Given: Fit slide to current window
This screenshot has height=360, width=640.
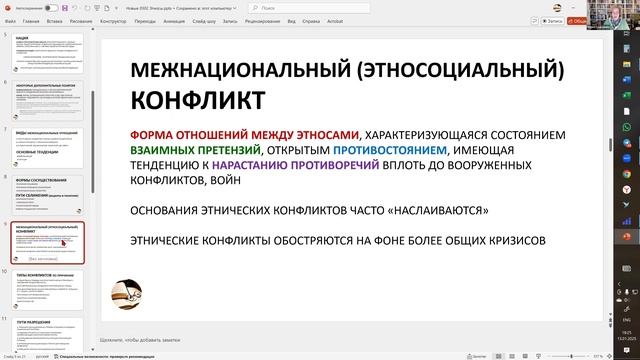Looking at the screenshot, I should [x=609, y=356].
